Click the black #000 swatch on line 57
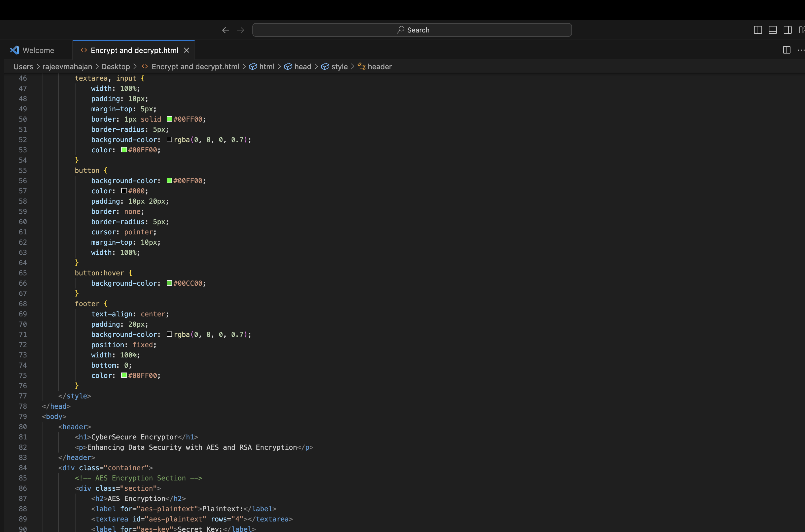 (x=124, y=191)
